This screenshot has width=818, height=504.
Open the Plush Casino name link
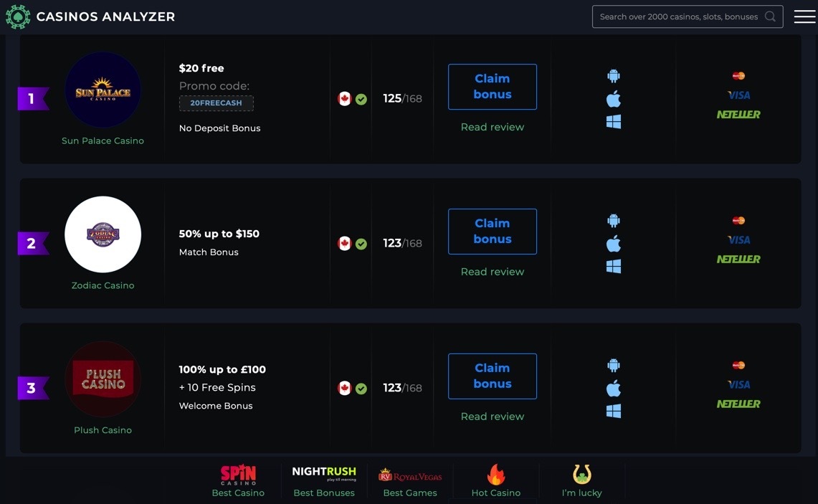(103, 430)
